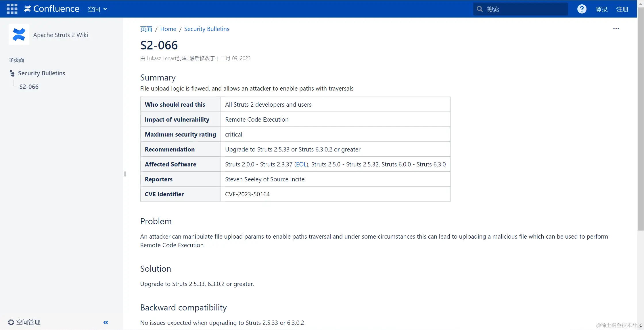Open the 页面 breadcrumb link
The height and width of the screenshot is (330, 644).
[x=146, y=29]
